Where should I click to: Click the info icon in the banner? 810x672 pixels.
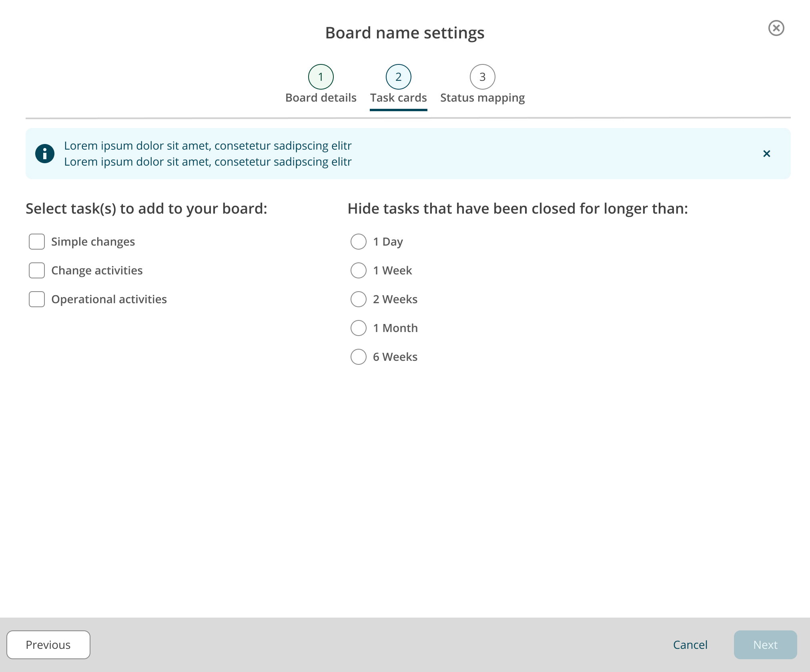[x=45, y=154]
